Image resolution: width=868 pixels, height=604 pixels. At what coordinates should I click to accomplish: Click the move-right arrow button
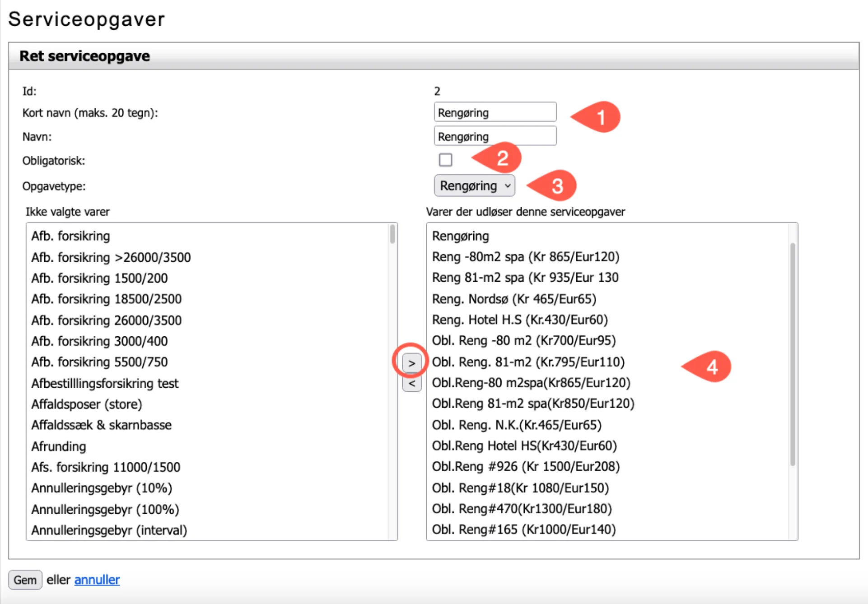point(411,363)
